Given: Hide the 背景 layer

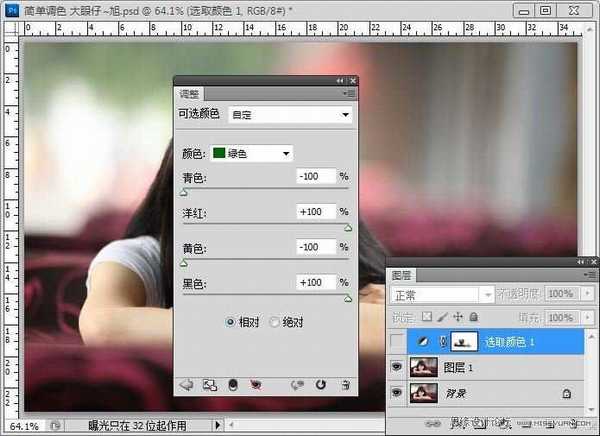Looking at the screenshot, I should tap(399, 395).
